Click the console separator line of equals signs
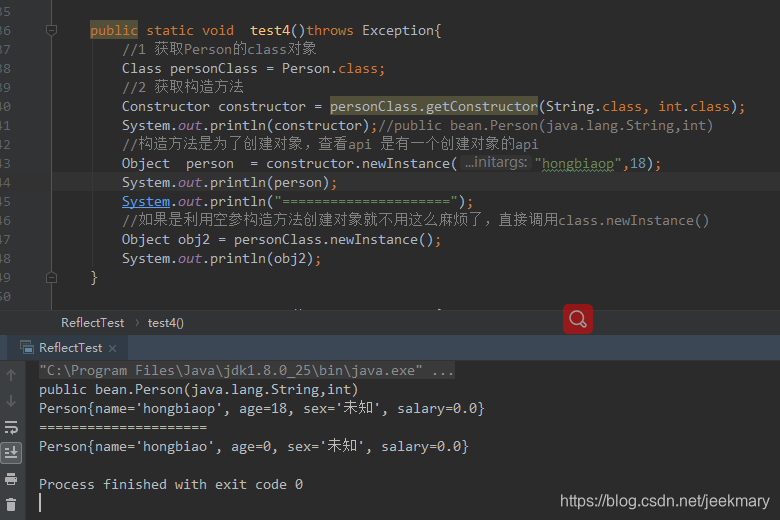The width and height of the screenshot is (780, 520). 123,427
